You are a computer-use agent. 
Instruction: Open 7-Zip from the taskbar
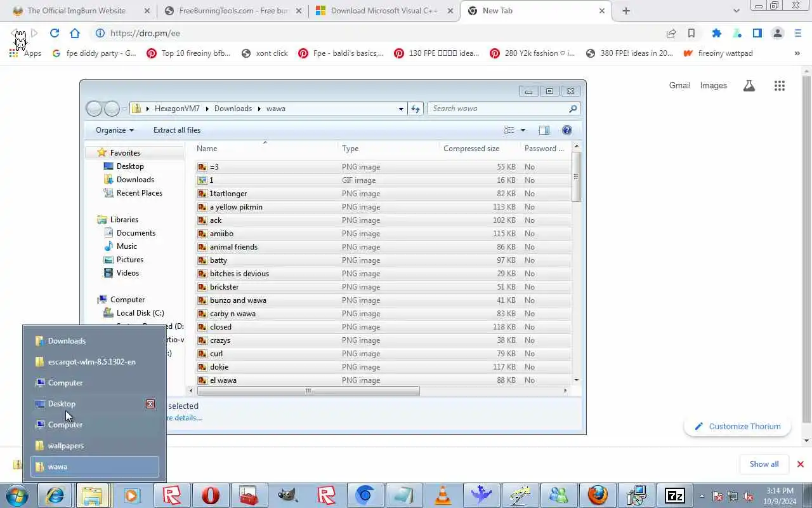(x=674, y=495)
